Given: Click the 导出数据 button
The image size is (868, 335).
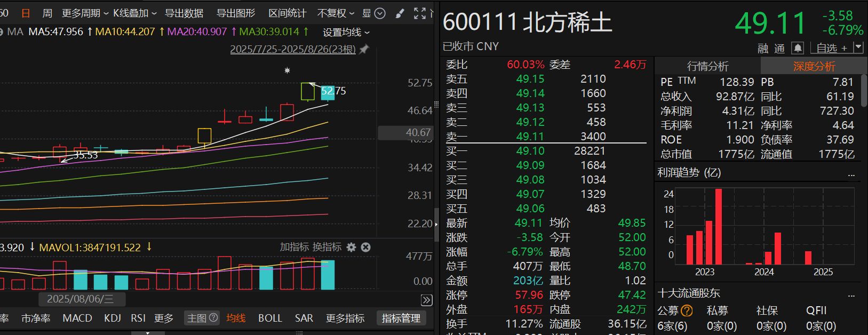Looking at the screenshot, I should tap(184, 13).
